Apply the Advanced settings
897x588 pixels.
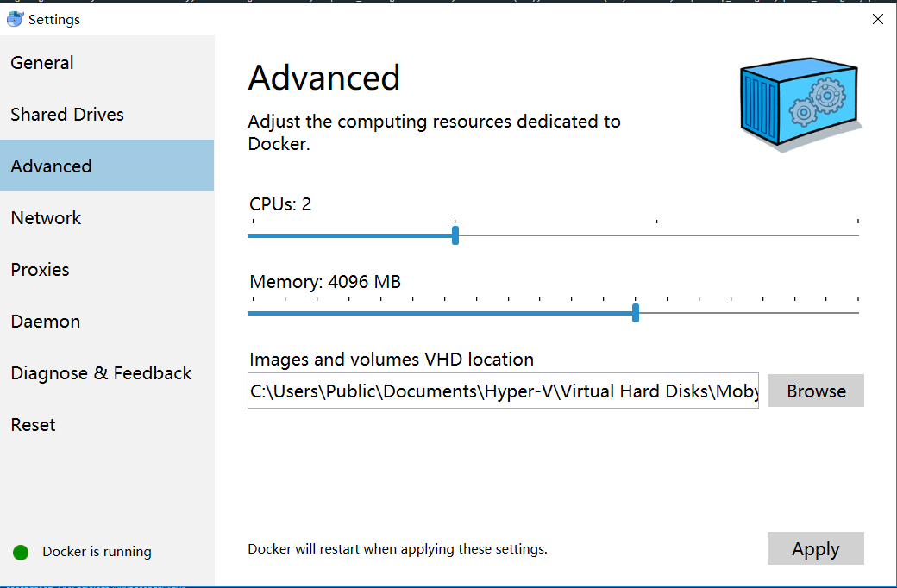pyautogui.click(x=816, y=548)
